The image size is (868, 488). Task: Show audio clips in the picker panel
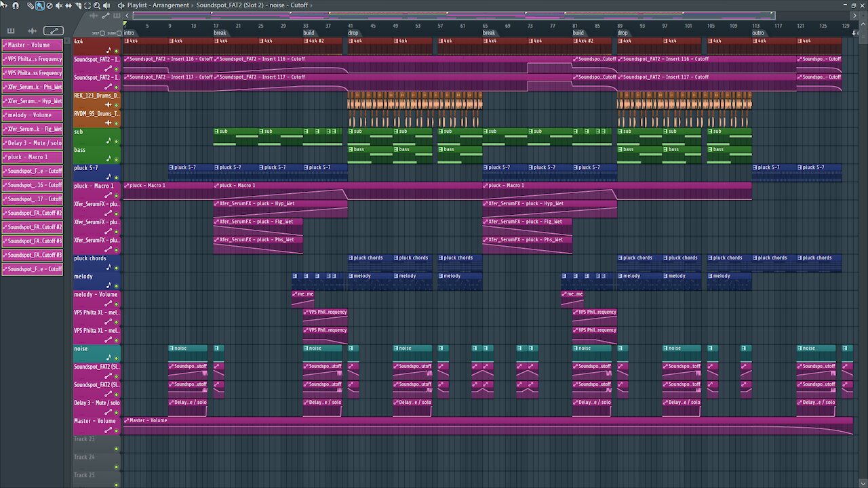coord(32,30)
